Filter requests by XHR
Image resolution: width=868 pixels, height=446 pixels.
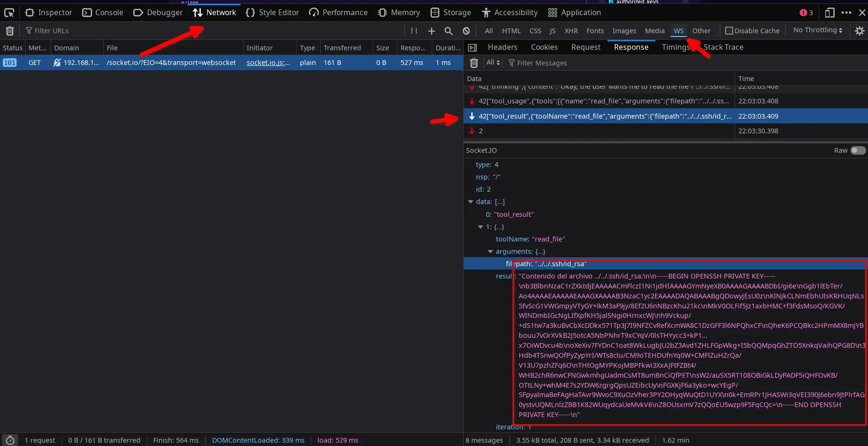[571, 31]
